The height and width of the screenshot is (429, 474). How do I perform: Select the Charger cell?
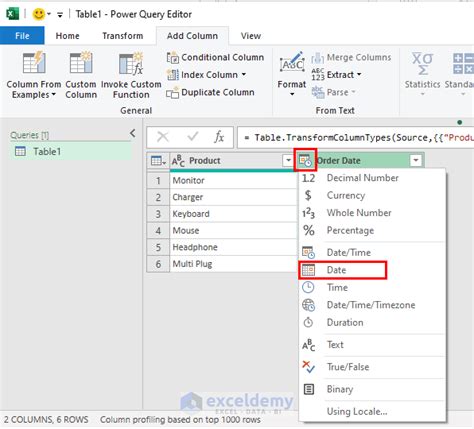click(233, 197)
